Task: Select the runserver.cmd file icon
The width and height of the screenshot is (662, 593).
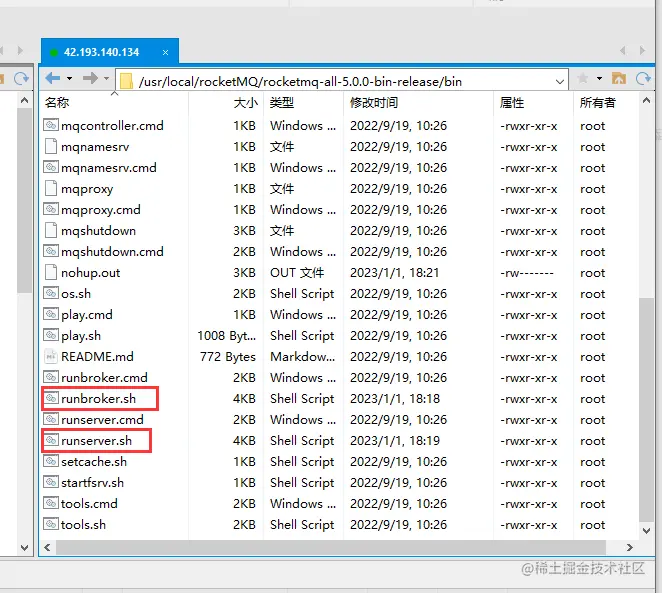Action: click(x=51, y=419)
